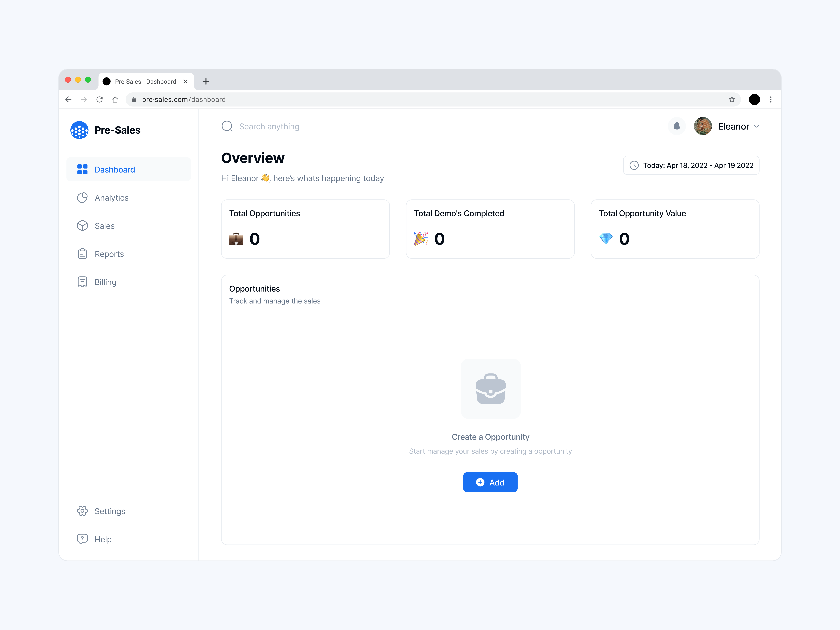Click the search magnifier icon
This screenshot has width=840, height=630.
227,126
